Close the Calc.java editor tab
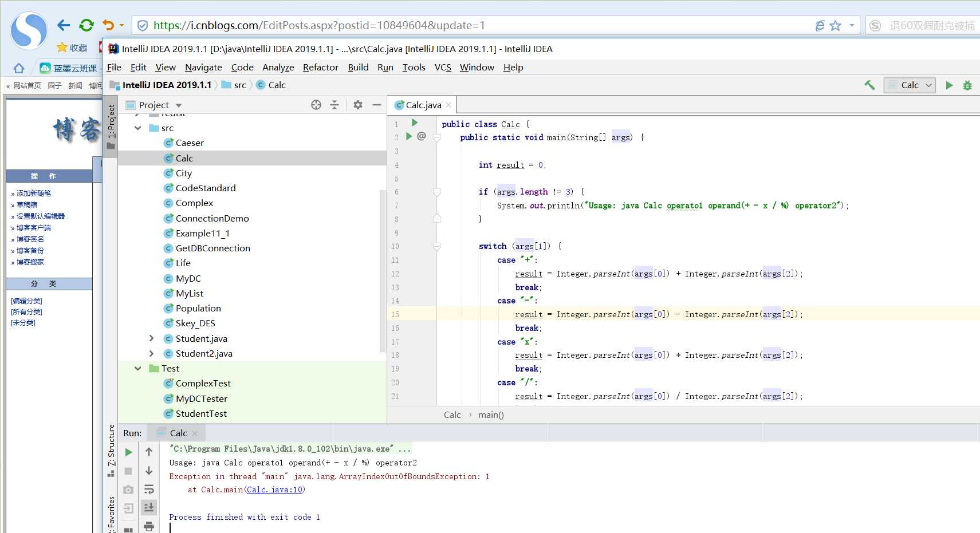Image resolution: width=980 pixels, height=533 pixels. (x=448, y=105)
